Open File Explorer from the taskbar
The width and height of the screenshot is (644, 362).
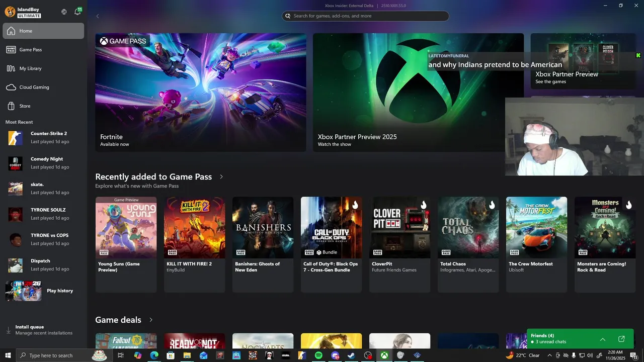pos(187,355)
